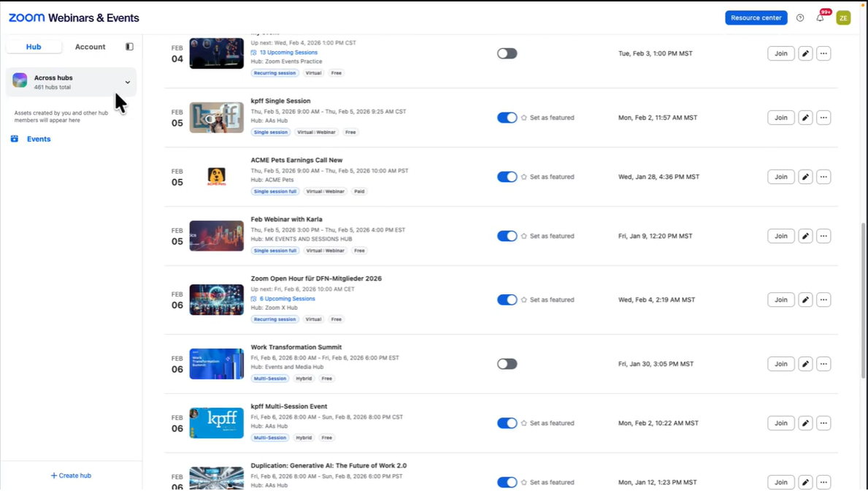Open the kpff Single Session thumbnail

tap(216, 118)
